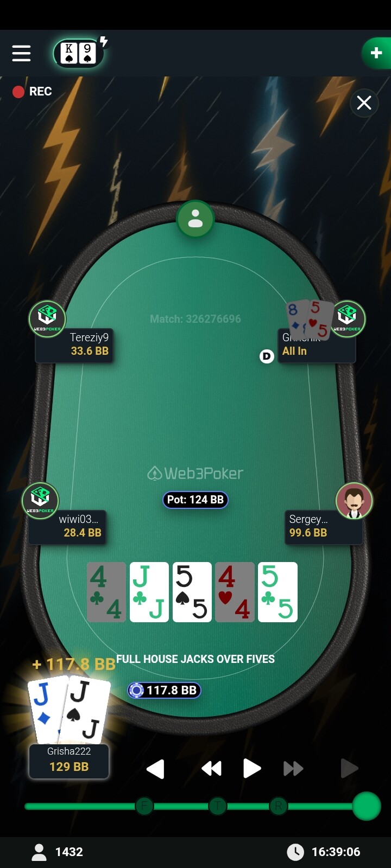The width and height of the screenshot is (391, 868).
Task: Open the hamburger menu
Action: [x=21, y=53]
